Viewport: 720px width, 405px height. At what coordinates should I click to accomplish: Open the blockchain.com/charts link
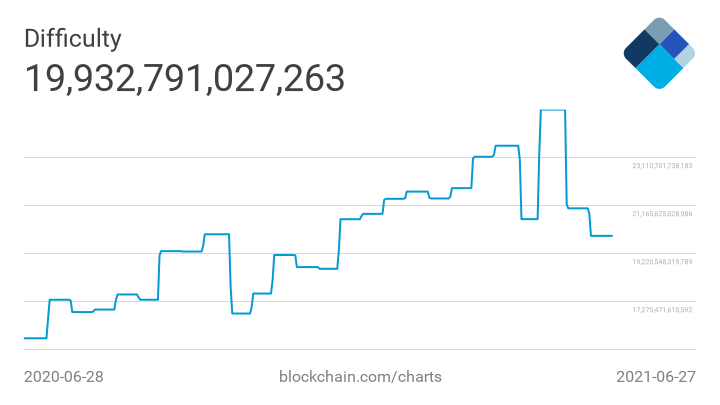coord(359,377)
